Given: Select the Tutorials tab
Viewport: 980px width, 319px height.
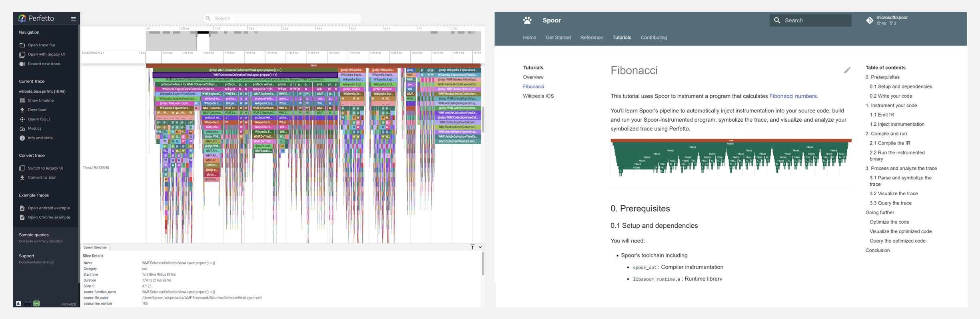Looking at the screenshot, I should pos(622,38).
